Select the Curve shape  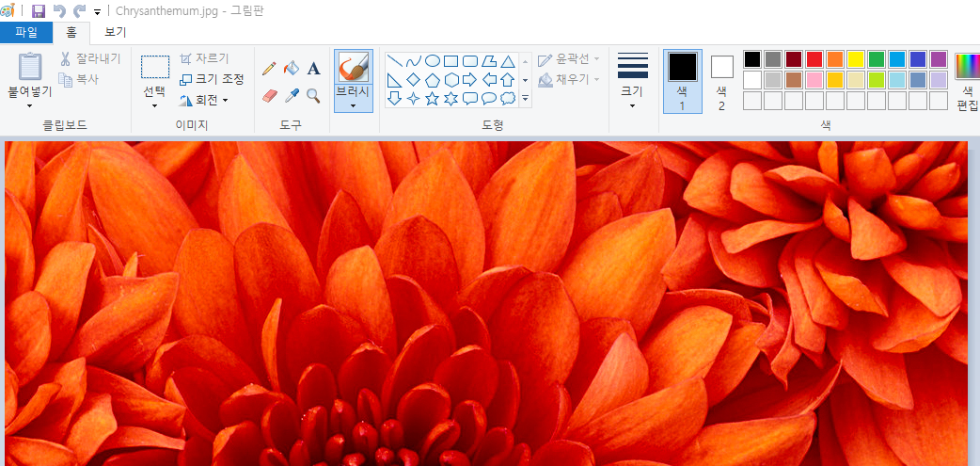(x=413, y=60)
